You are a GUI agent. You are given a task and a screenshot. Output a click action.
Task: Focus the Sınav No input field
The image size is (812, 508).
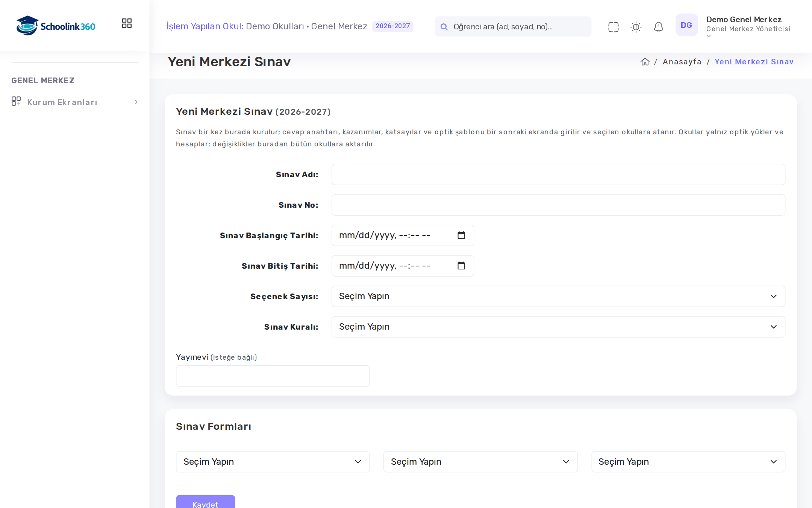click(x=558, y=205)
